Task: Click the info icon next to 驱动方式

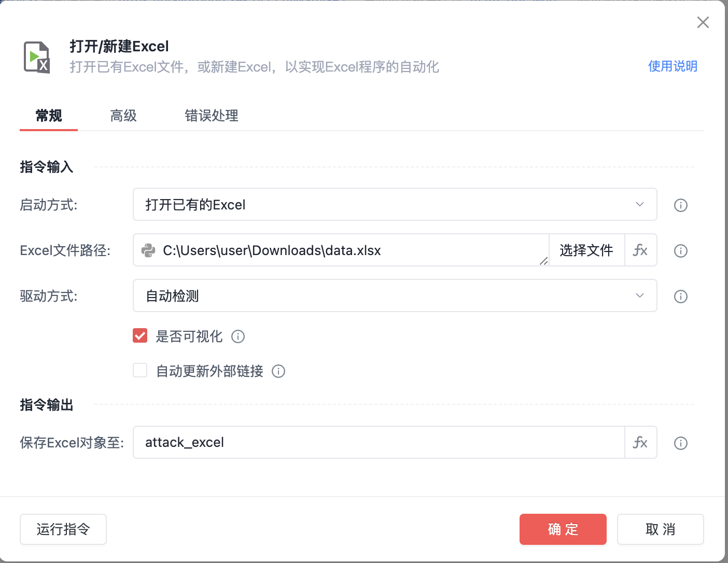Action: tap(680, 296)
